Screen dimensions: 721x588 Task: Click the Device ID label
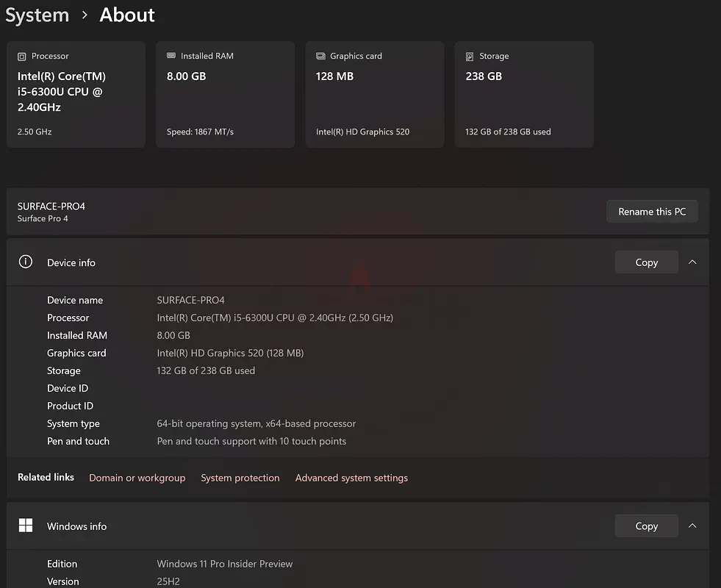coord(68,388)
